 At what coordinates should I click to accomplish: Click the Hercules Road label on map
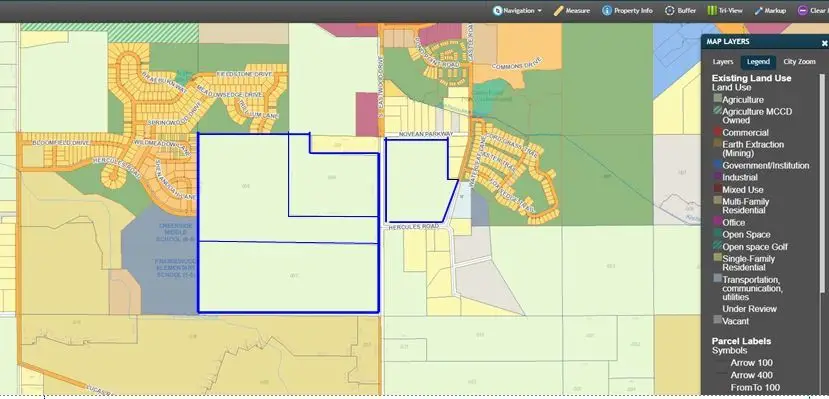tap(414, 227)
